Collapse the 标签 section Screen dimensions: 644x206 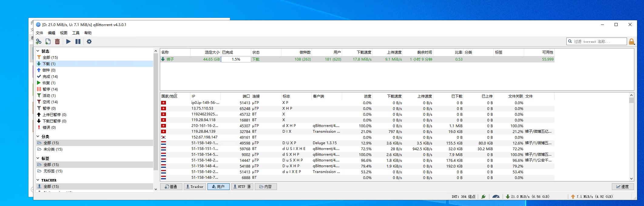point(38,158)
